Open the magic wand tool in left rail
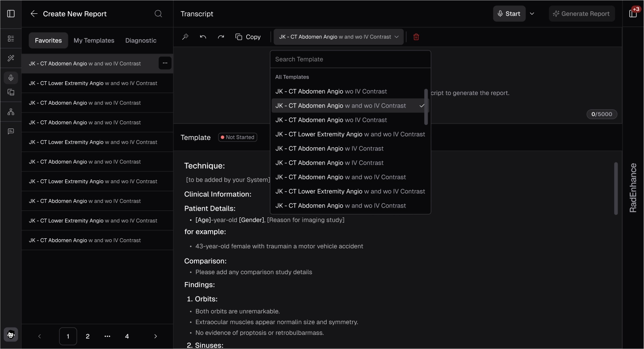The width and height of the screenshot is (644, 349). tap(11, 58)
